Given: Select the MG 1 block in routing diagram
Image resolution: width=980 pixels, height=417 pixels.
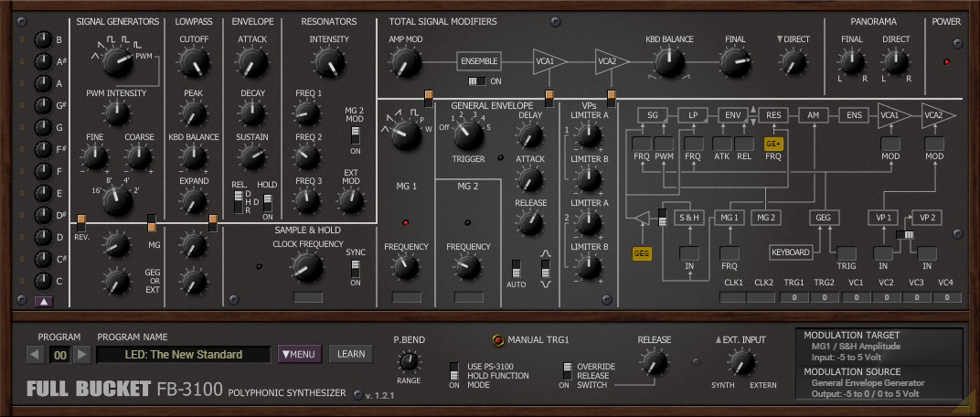Looking at the screenshot, I should point(730,218).
